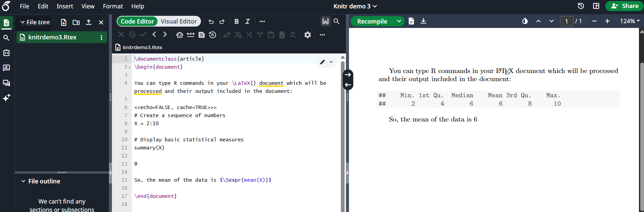Open Writefull settings gear
The image size is (644, 212).
point(308,35)
